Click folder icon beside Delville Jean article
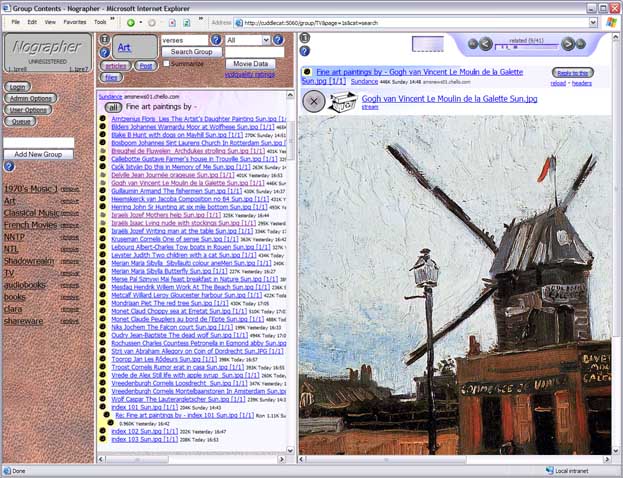 103,175
